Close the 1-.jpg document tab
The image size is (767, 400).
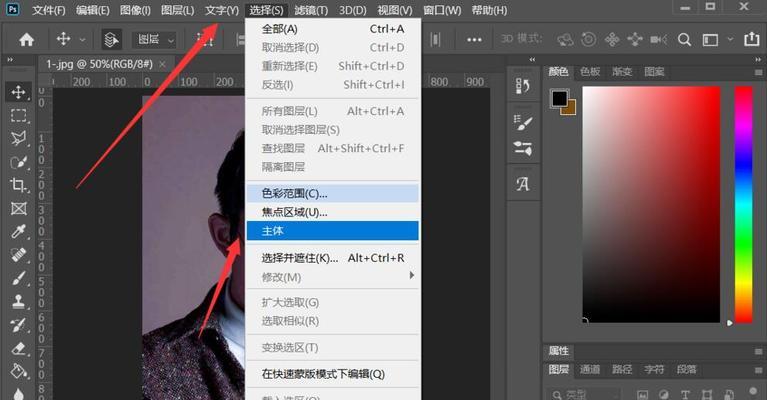point(162,64)
